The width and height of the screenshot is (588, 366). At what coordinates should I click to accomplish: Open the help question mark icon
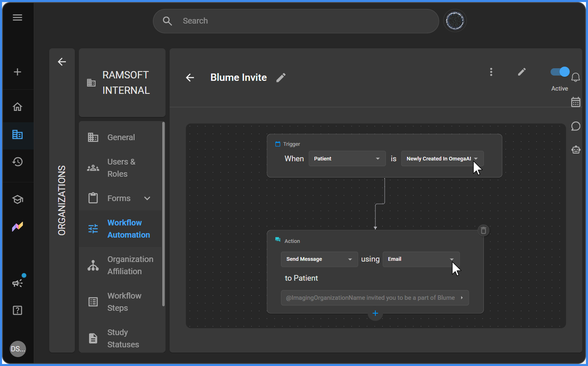pyautogui.click(x=17, y=310)
